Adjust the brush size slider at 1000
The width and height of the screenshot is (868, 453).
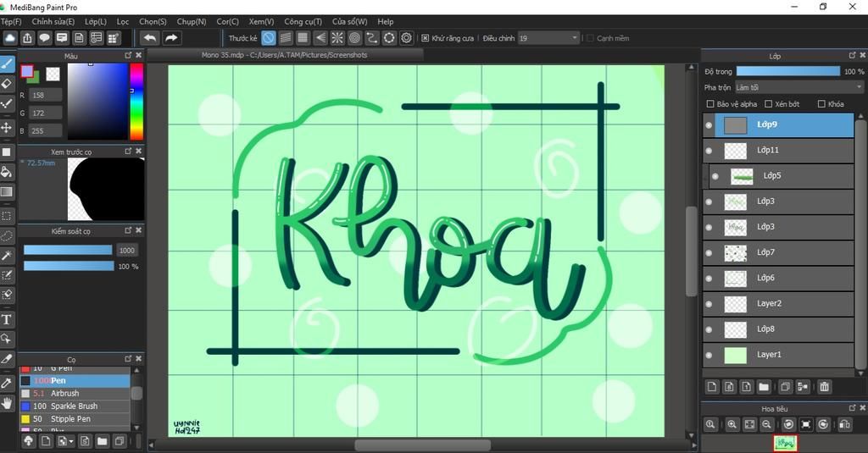coord(68,250)
